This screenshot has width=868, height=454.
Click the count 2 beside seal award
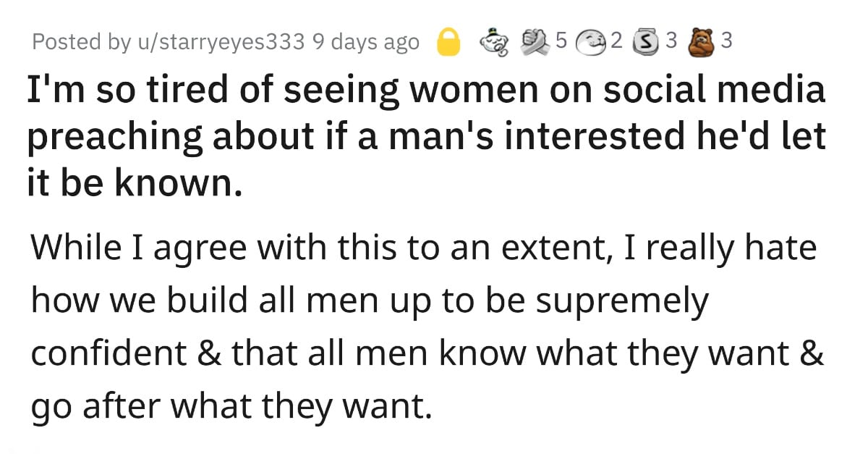click(x=616, y=42)
